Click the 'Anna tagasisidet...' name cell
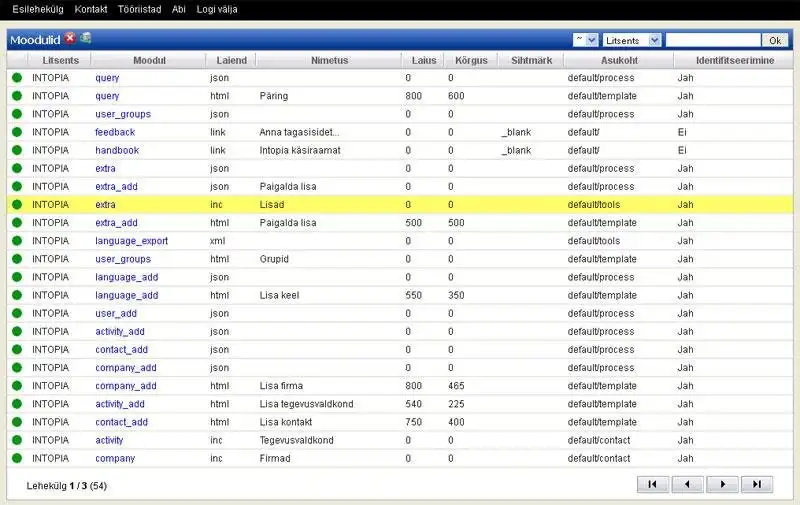Image resolution: width=800 pixels, height=505 pixels. click(299, 132)
